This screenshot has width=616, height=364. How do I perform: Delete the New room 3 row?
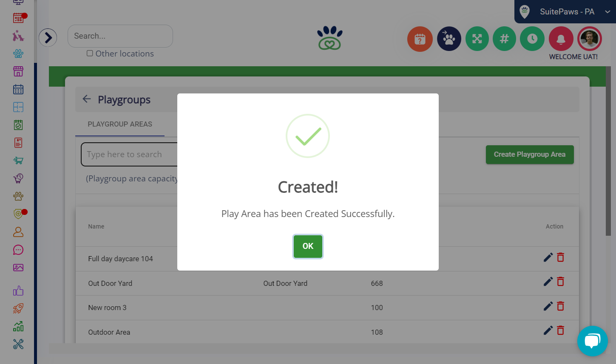(x=561, y=306)
